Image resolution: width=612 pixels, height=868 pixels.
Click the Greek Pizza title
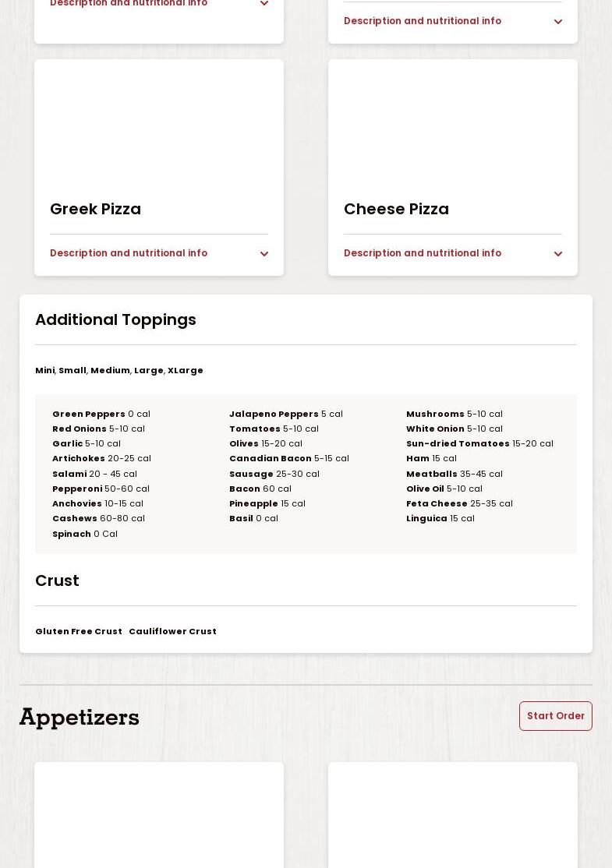[95, 209]
